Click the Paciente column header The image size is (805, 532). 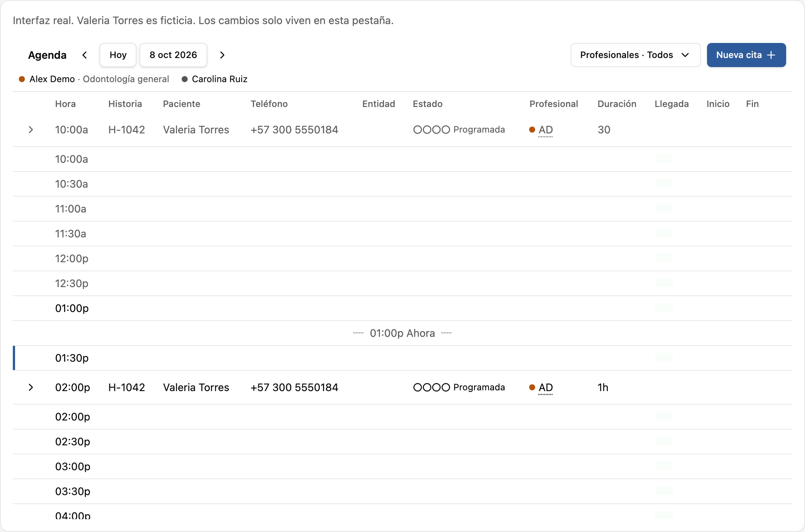(182, 104)
